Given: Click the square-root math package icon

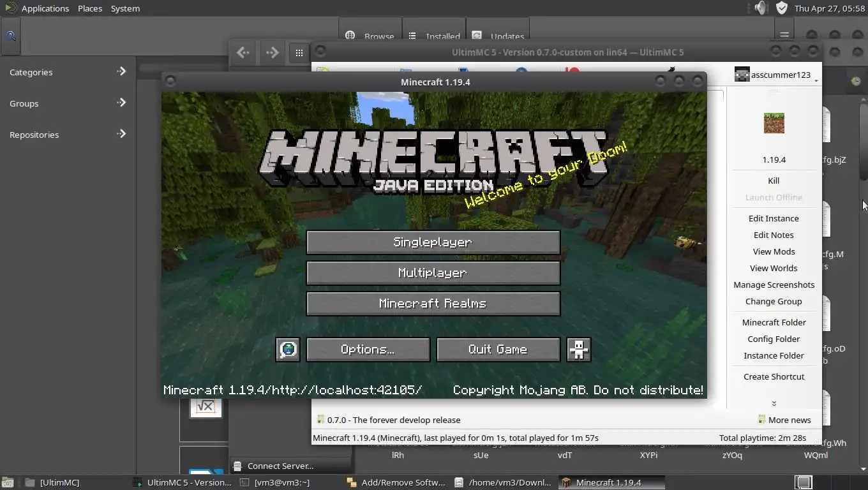Looking at the screenshot, I should [206, 406].
